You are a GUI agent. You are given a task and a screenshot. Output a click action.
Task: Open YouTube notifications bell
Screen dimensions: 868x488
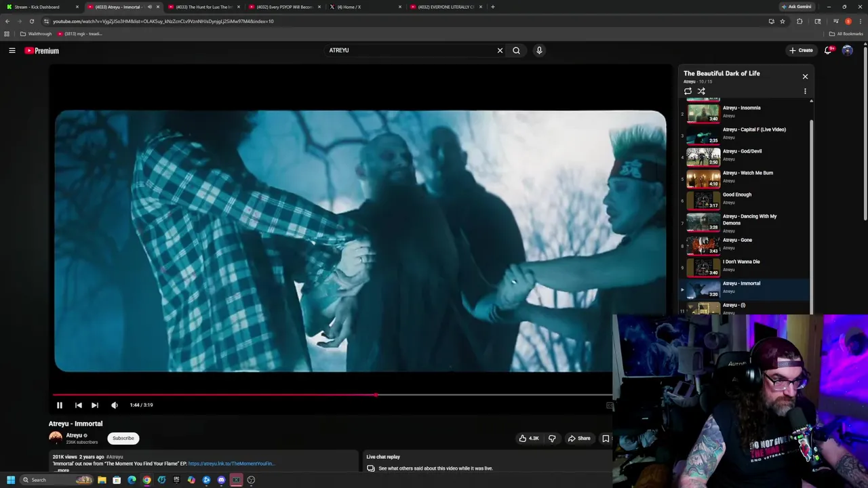tap(828, 50)
